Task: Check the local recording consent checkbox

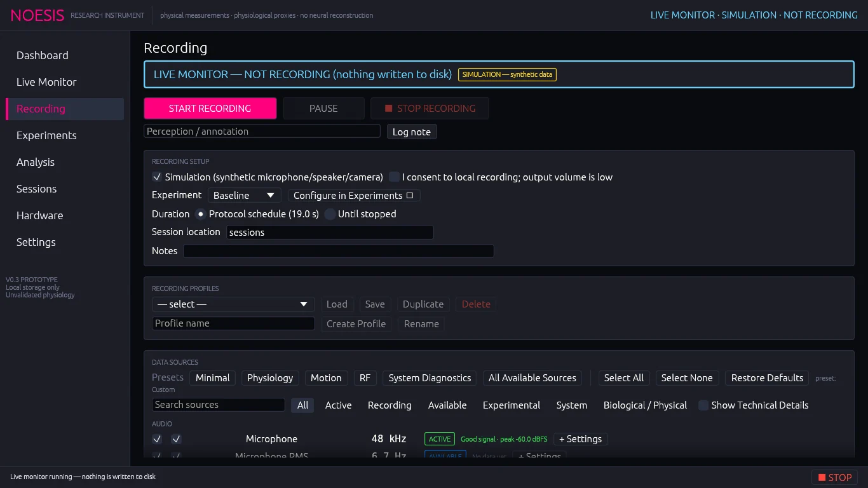Action: point(395,177)
